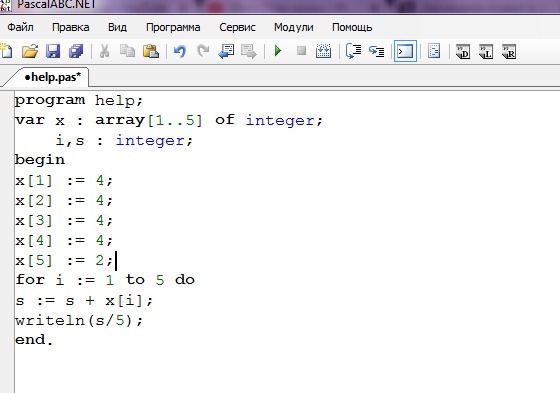Click the 'i,s : integer;' line

(x=124, y=140)
